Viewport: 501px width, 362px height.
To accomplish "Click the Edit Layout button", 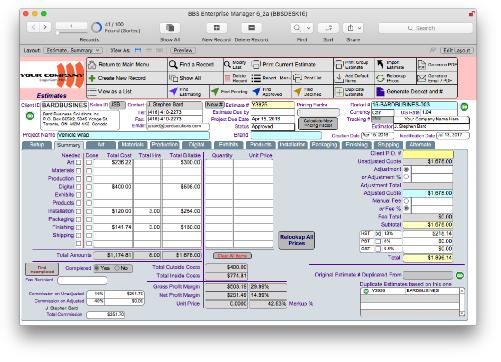I will tap(457, 50).
